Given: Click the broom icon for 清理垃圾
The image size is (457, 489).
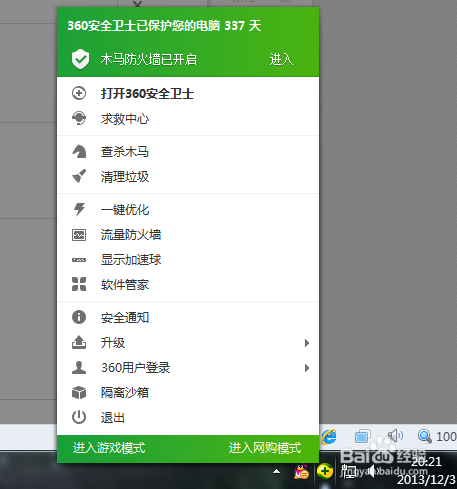Looking at the screenshot, I should coord(79,176).
